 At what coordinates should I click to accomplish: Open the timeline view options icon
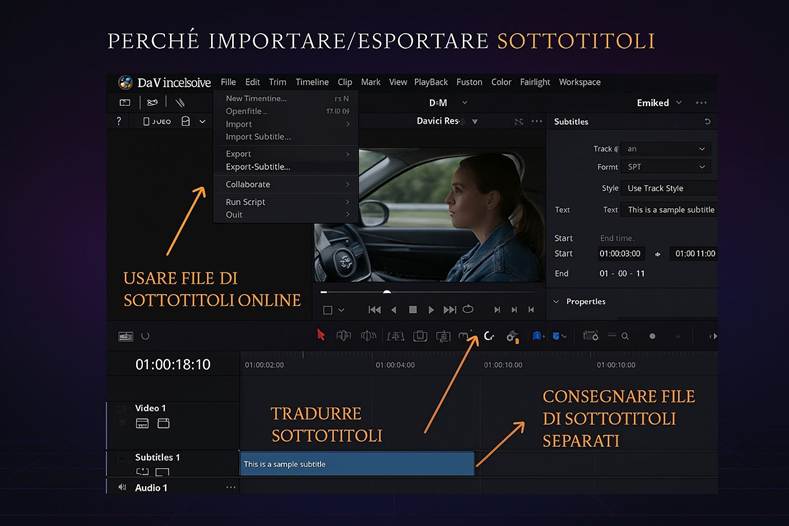[x=125, y=336]
